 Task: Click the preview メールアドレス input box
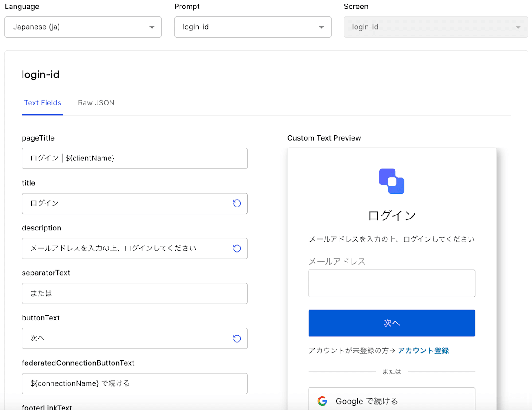[x=392, y=283]
